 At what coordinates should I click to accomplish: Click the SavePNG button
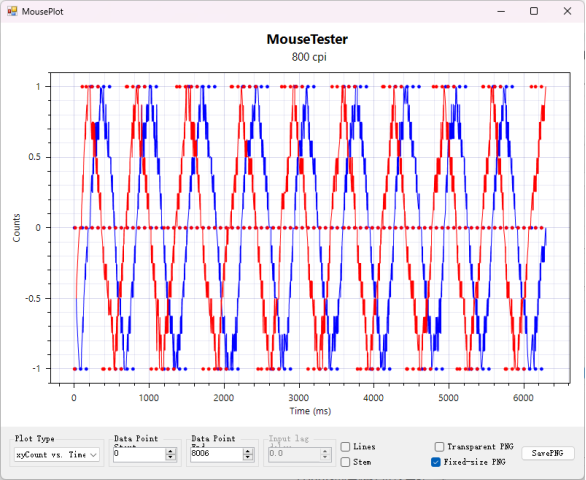click(x=548, y=453)
